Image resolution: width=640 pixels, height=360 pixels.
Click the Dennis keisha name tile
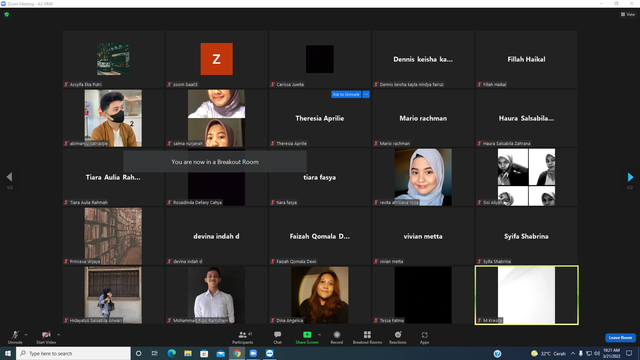(423, 59)
